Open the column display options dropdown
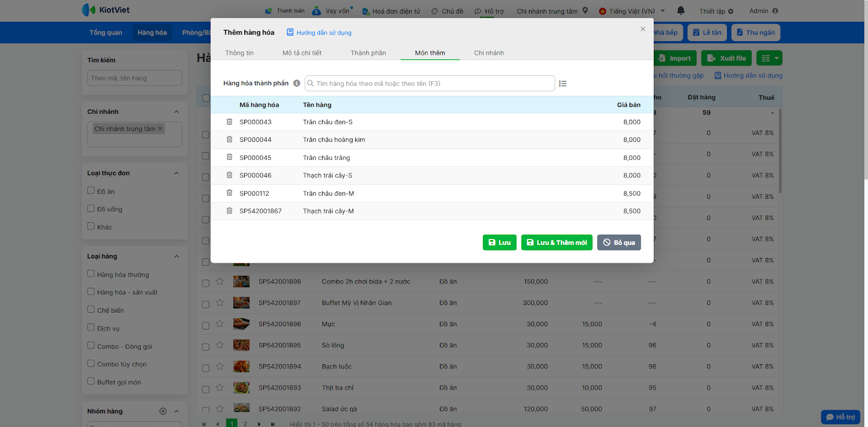Image resolution: width=868 pixels, height=427 pixels. click(770, 58)
